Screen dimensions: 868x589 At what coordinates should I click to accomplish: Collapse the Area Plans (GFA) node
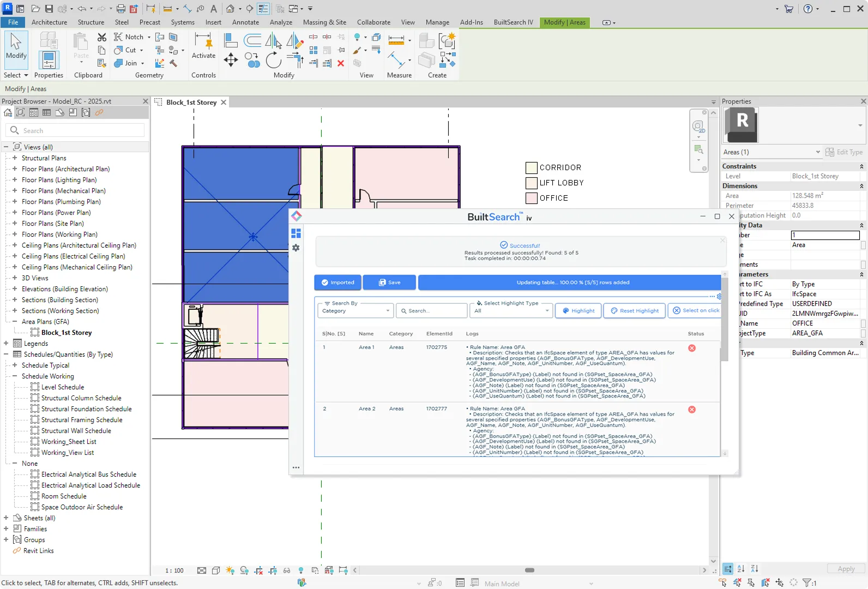tap(15, 322)
